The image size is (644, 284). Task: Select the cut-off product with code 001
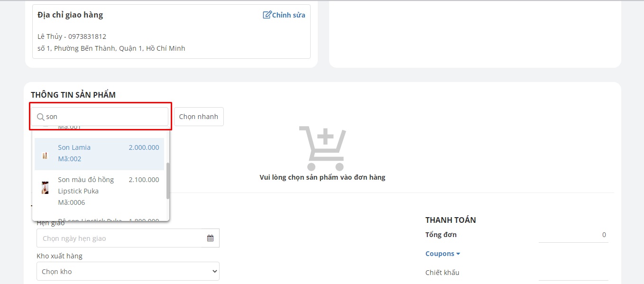tap(70, 128)
